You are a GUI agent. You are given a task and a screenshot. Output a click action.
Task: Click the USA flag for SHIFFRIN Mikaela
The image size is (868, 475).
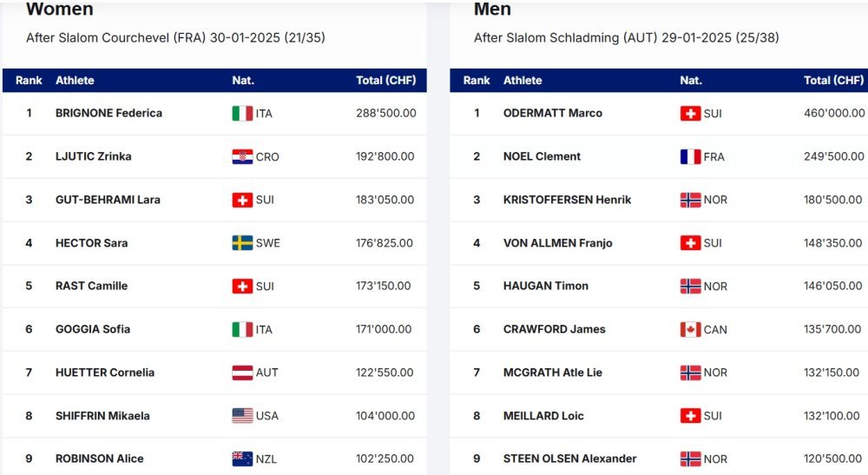tap(242, 416)
